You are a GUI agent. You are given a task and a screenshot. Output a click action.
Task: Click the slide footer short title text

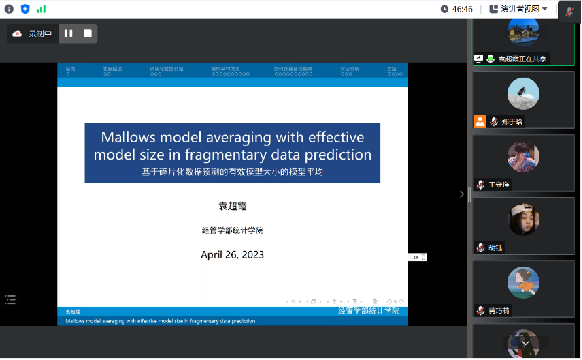[x=160, y=321]
